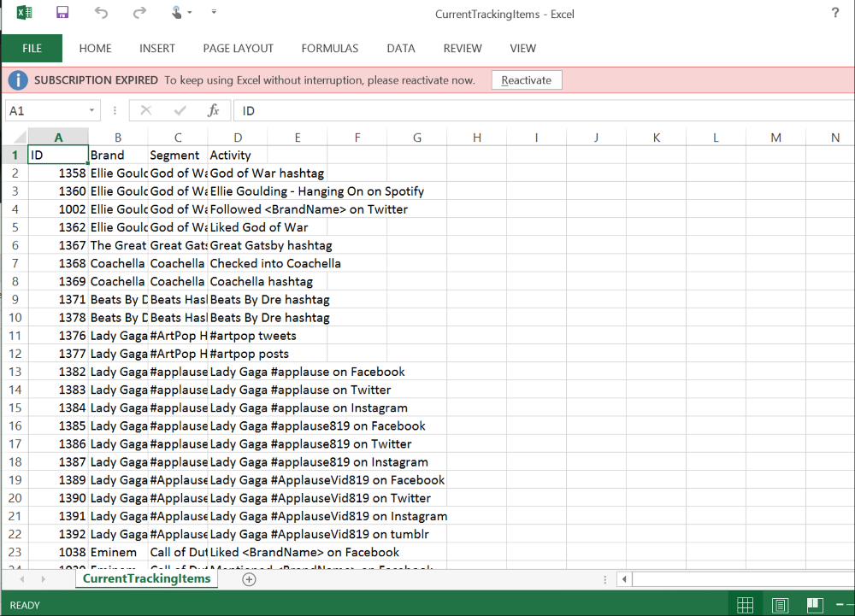855x616 pixels.
Task: Select column B header
Action: [118, 138]
